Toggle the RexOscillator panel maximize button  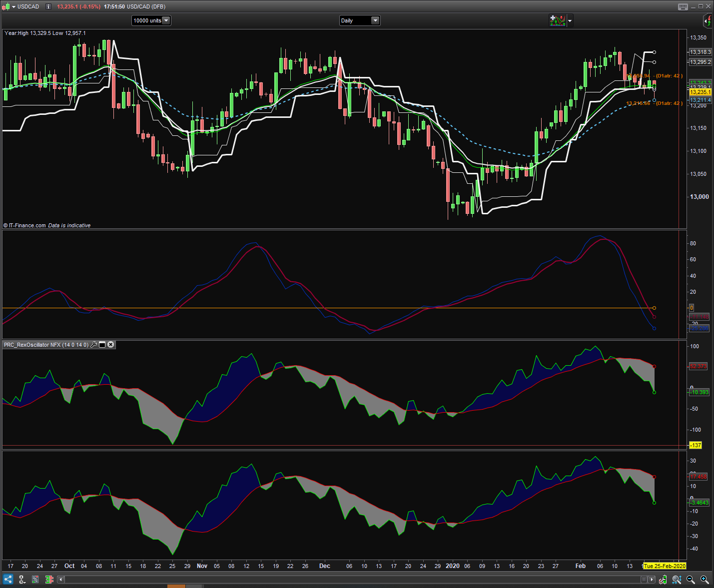pyautogui.click(x=102, y=345)
